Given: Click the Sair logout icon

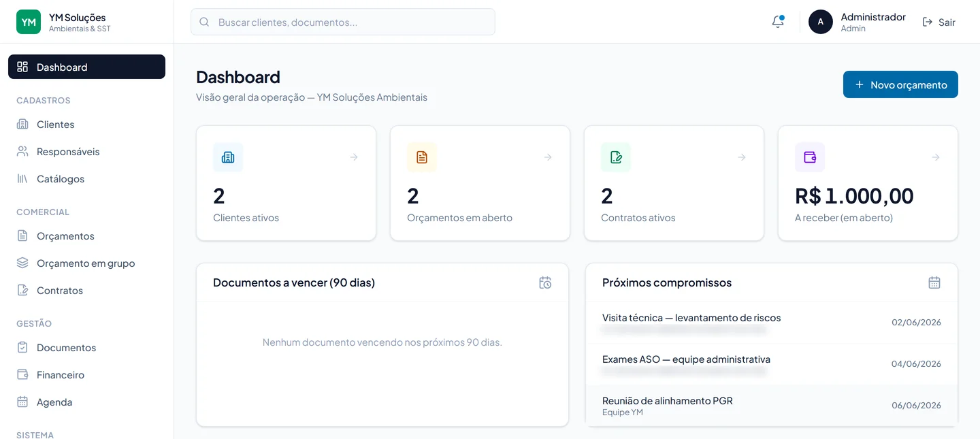Looking at the screenshot, I should (927, 22).
